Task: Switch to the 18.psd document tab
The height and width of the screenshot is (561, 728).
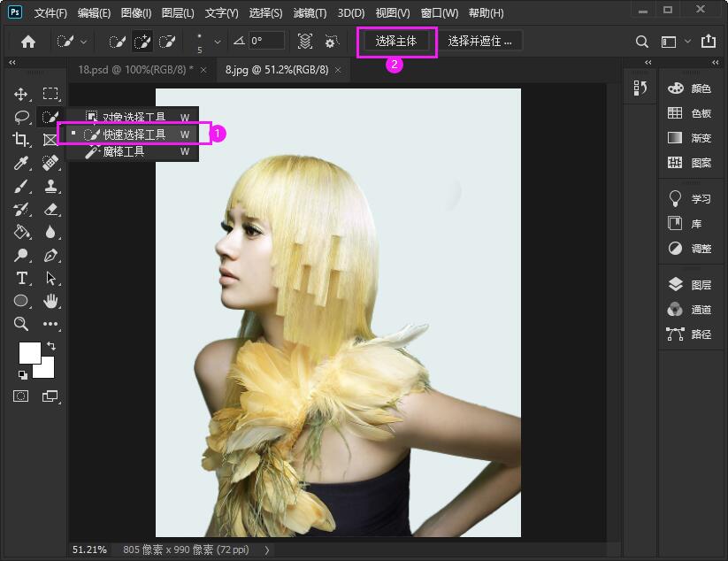Action: pos(134,69)
